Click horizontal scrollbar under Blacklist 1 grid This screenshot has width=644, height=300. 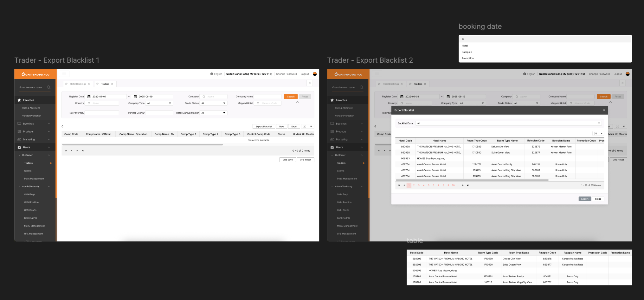[142, 145]
